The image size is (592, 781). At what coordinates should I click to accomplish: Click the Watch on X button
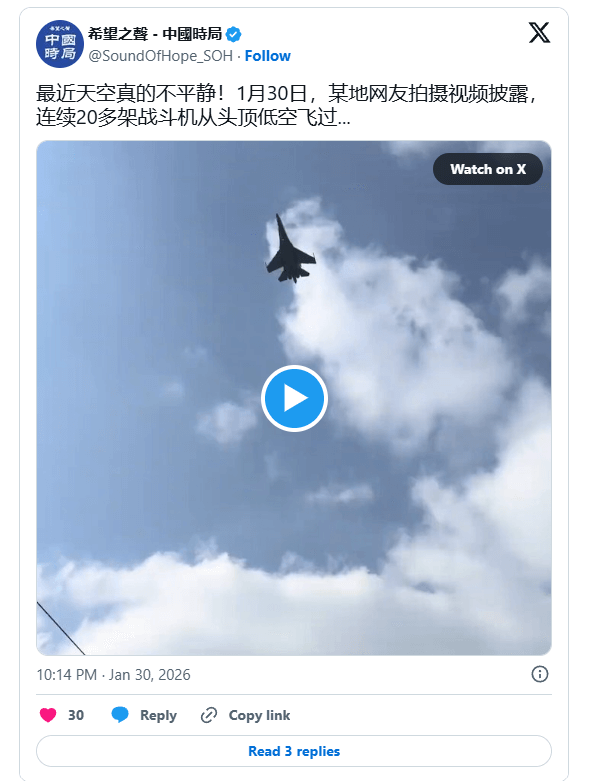[488, 169]
